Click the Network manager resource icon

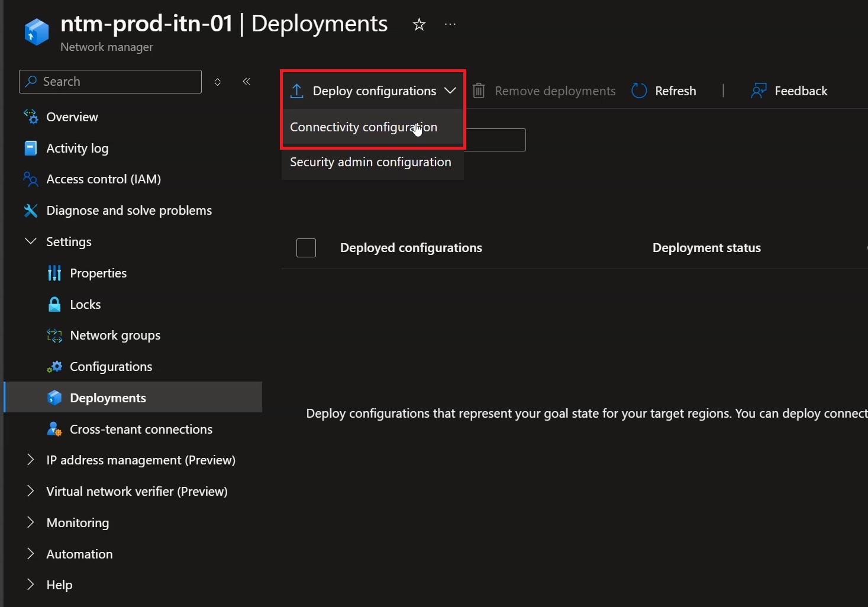tap(36, 32)
